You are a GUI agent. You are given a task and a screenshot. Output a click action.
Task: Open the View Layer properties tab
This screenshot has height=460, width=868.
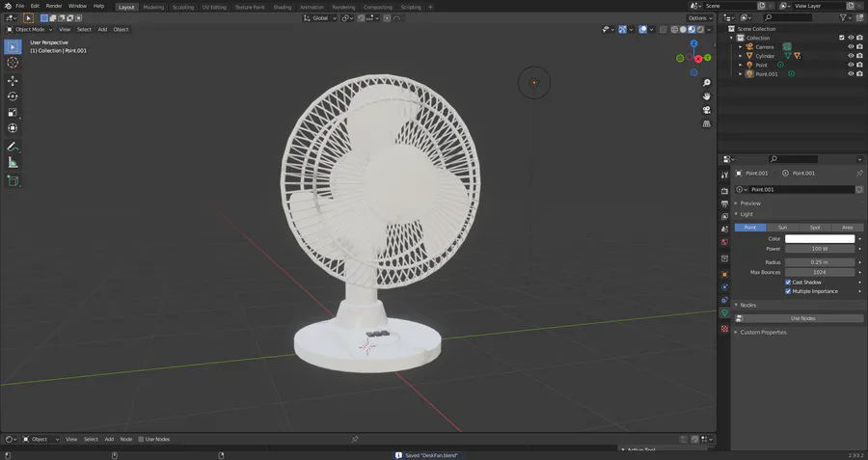tap(724, 216)
